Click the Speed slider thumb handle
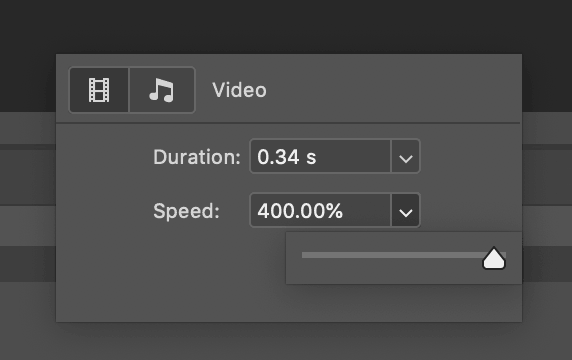572x360 pixels. 494,259
